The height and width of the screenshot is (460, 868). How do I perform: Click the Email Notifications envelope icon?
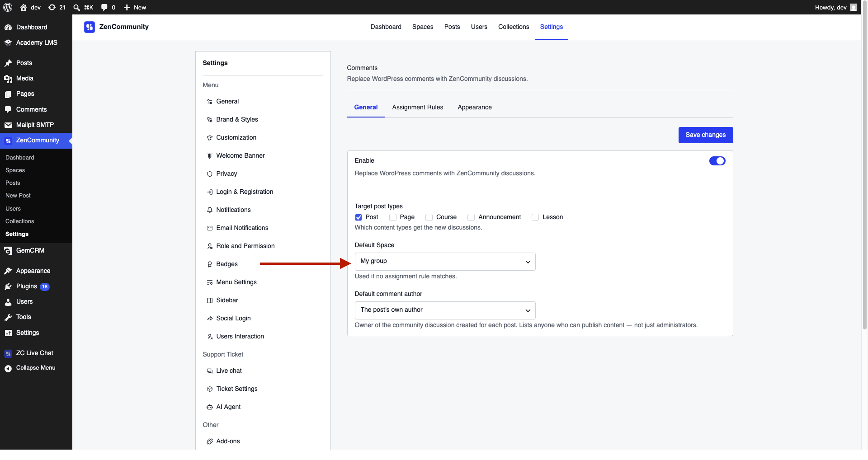210,228
